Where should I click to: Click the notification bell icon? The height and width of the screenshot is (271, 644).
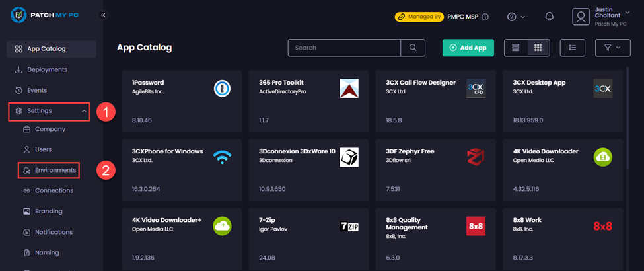(549, 17)
